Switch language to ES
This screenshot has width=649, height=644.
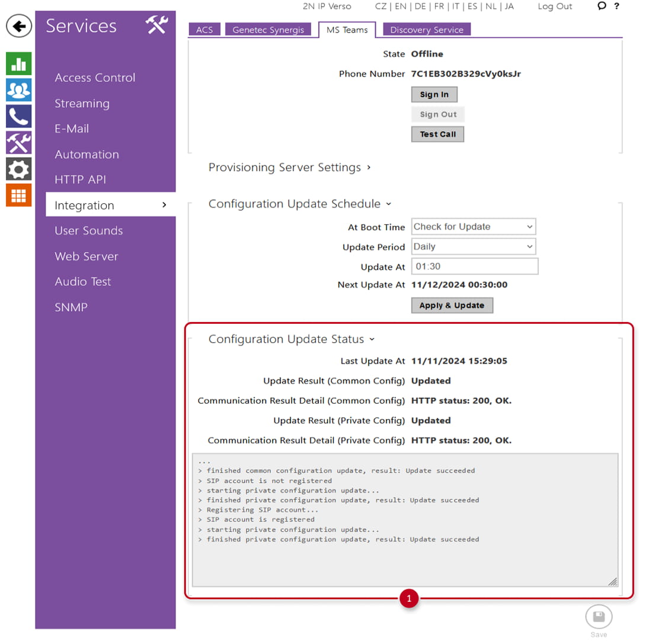coord(472,6)
